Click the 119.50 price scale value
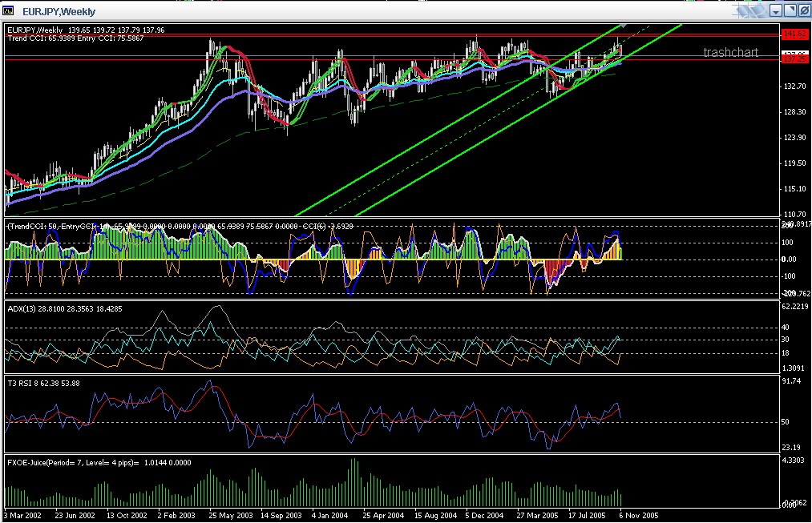 click(795, 163)
